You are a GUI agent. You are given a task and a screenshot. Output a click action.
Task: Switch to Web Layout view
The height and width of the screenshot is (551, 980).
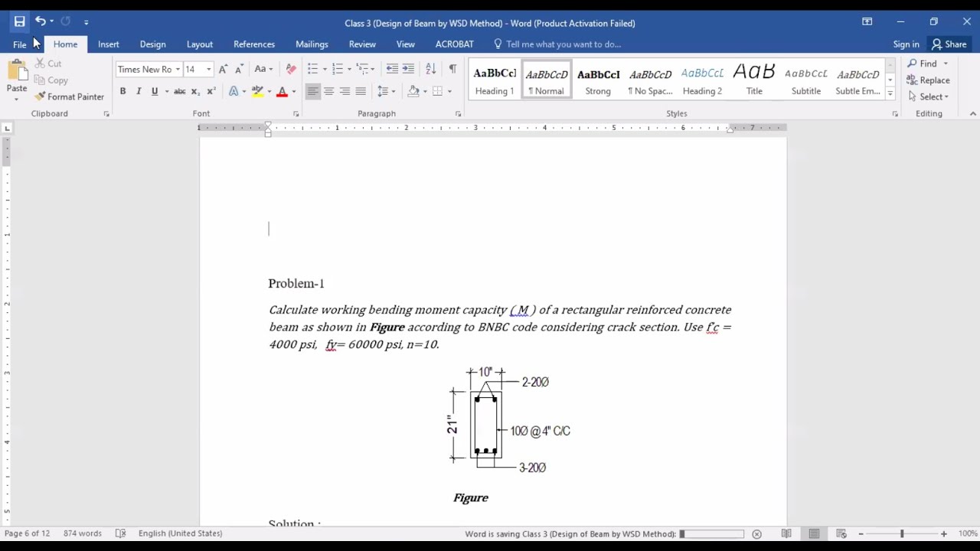(x=841, y=533)
